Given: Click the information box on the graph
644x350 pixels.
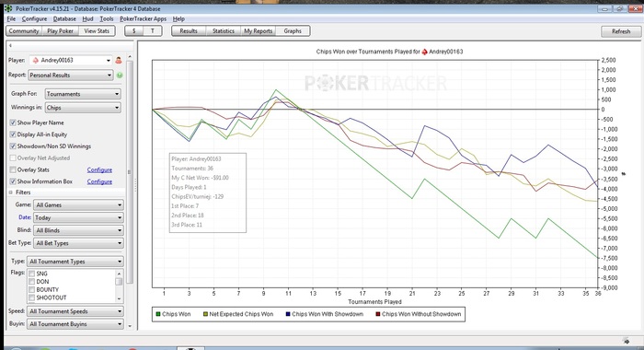Looking at the screenshot, I should 208,192.
